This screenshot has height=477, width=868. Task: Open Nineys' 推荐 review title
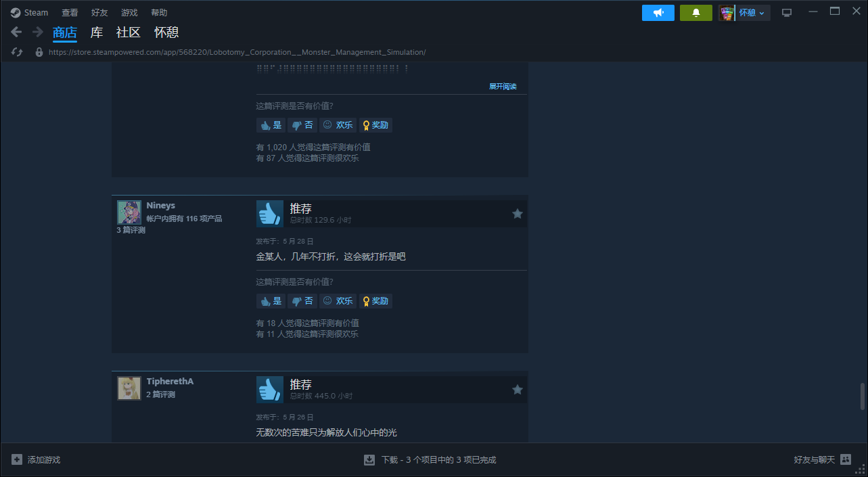coord(301,208)
